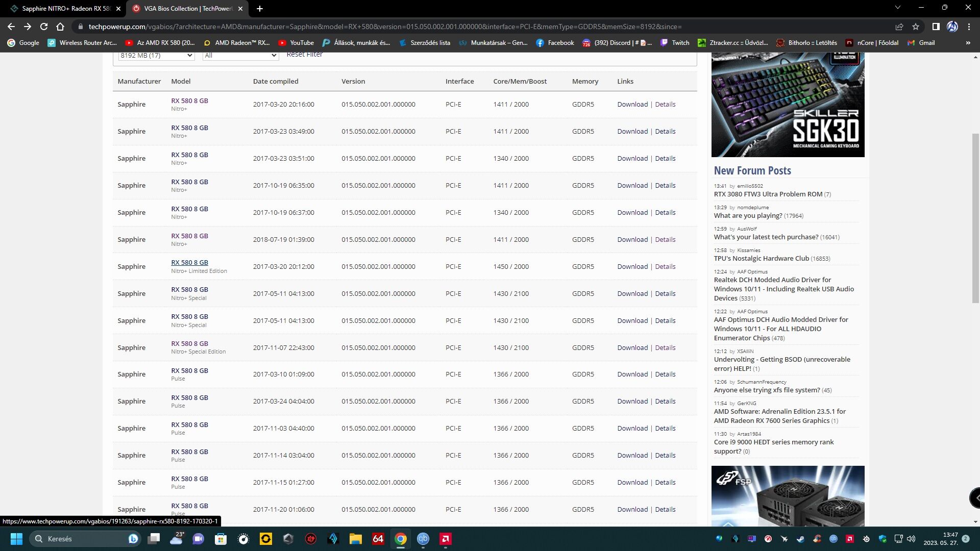Screen dimensions: 980x551
Task: Open the Skiller SGK30 keyboard advertisement
Action: coord(788,105)
